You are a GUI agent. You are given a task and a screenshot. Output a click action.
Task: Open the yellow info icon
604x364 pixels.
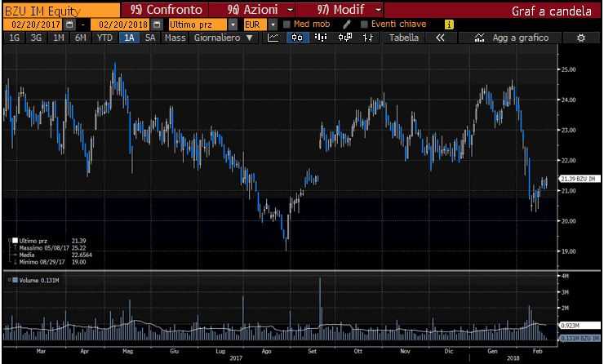pos(449,24)
